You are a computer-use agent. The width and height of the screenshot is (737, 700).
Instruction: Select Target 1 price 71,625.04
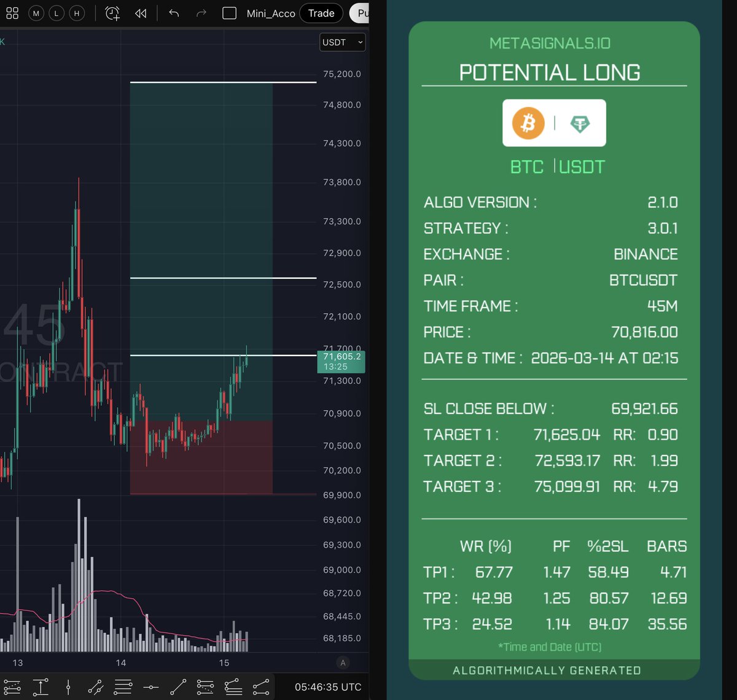[567, 435]
